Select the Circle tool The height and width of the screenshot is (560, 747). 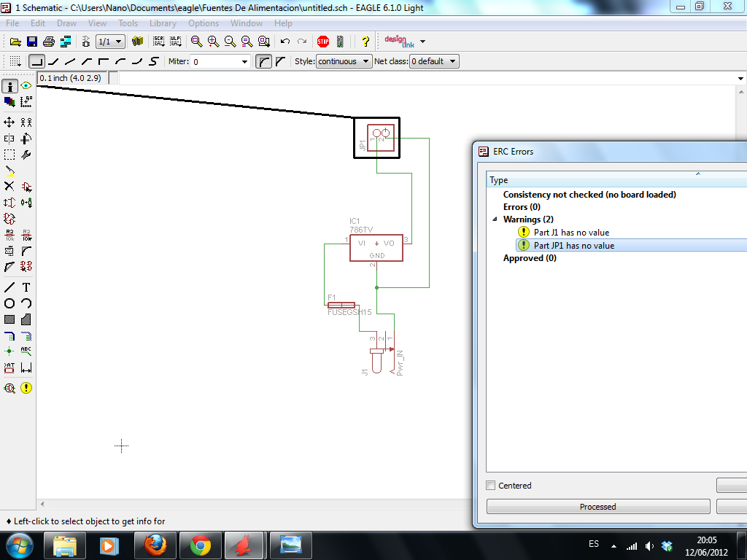(x=9, y=303)
